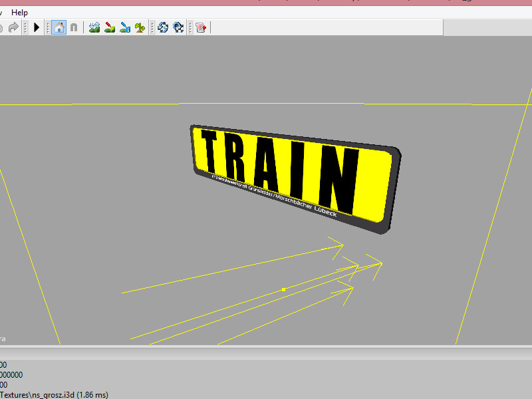Click the first blue circular-arrows reload icon
The width and height of the screenshot is (532, 399).
coord(164,27)
